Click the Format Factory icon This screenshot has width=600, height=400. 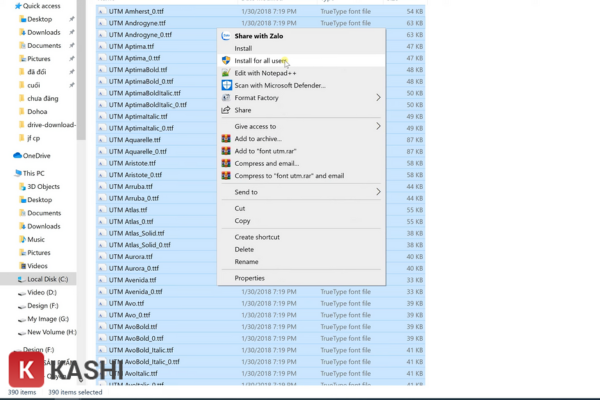coord(226,98)
